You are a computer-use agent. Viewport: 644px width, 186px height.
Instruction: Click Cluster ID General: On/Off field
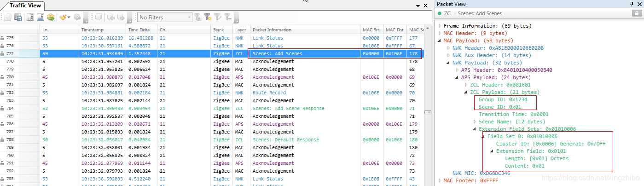tap(551, 144)
